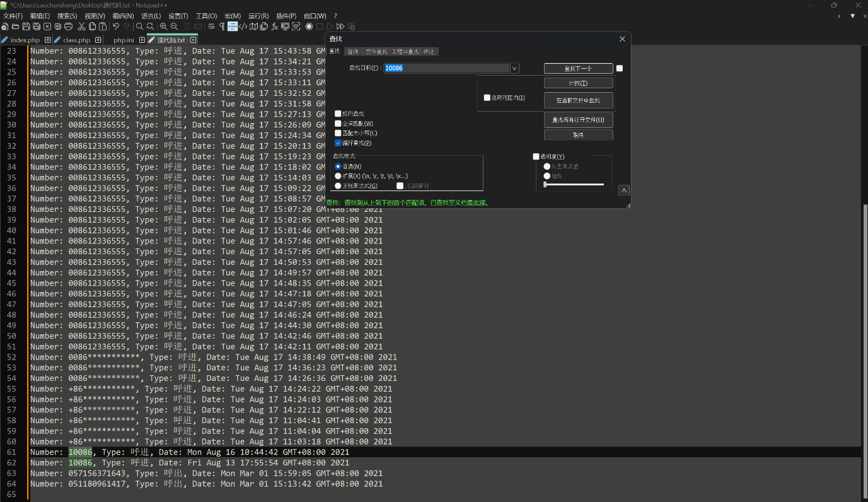
Task: Open the Print toolbar icon
Action: tap(68, 26)
